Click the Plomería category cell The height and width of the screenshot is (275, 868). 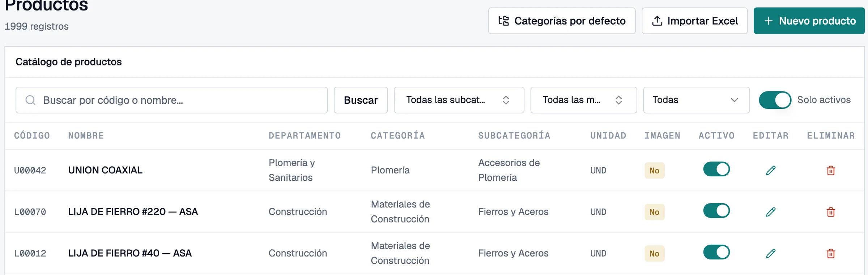(x=390, y=170)
